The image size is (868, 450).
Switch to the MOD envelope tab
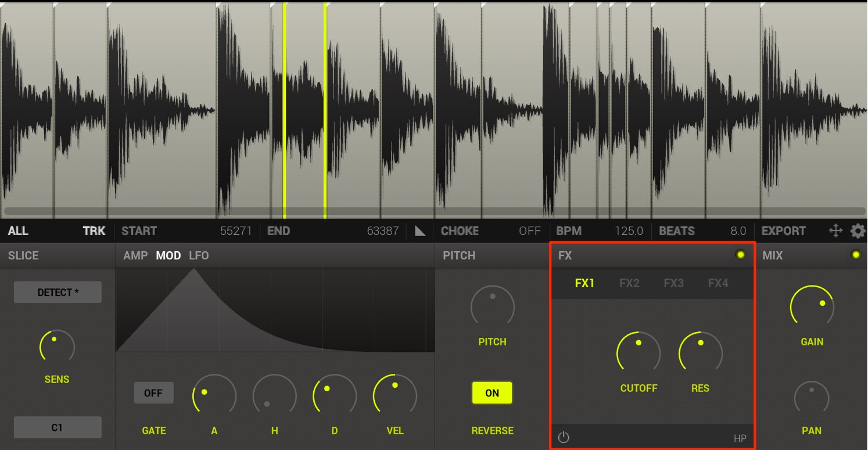pos(168,255)
